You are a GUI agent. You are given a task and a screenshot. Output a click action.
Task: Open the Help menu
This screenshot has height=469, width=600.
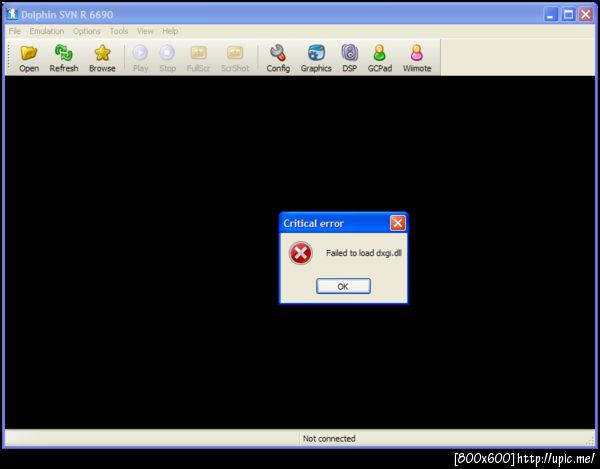[170, 31]
